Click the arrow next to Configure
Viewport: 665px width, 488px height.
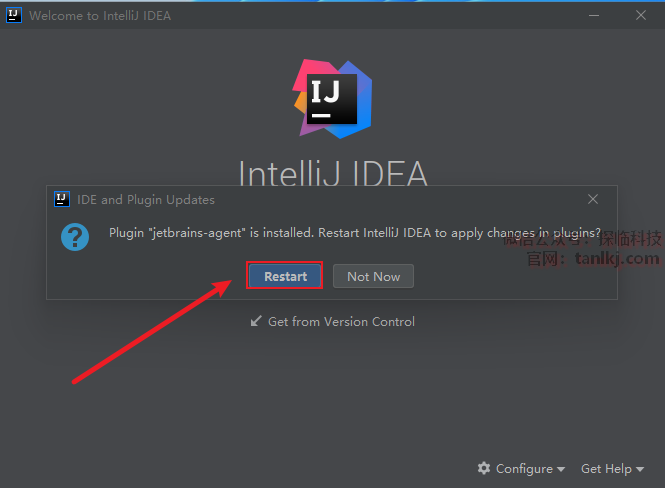pyautogui.click(x=561, y=469)
